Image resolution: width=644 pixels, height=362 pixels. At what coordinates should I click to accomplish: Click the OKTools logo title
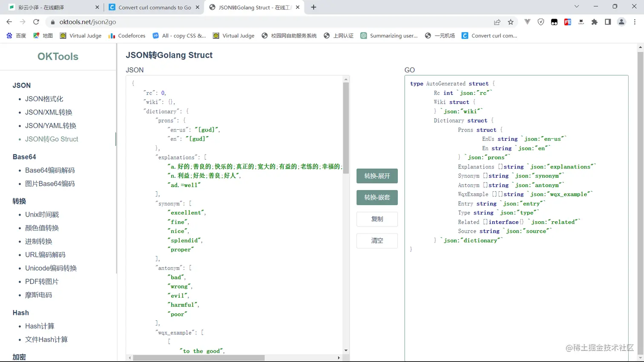[58, 56]
